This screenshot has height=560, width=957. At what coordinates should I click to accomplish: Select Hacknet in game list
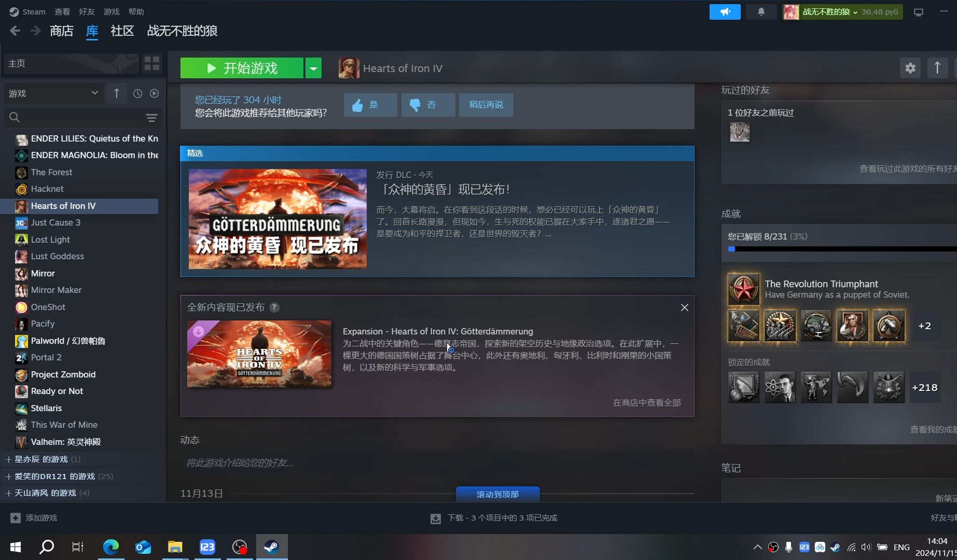tap(47, 189)
